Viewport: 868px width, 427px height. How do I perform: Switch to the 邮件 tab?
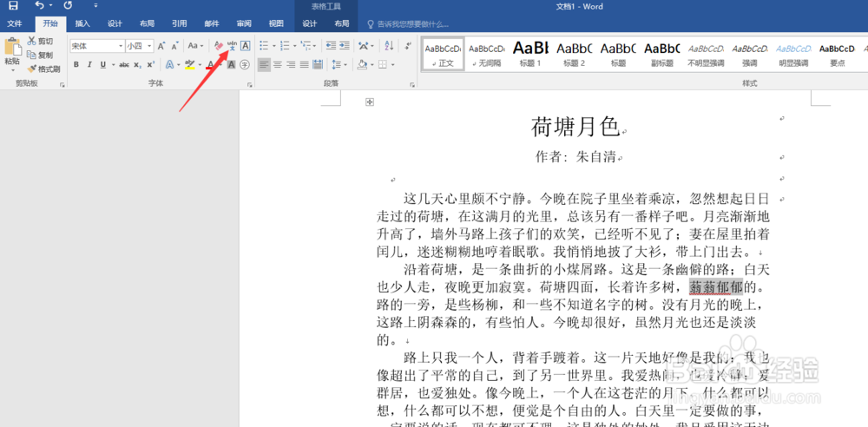pos(212,23)
